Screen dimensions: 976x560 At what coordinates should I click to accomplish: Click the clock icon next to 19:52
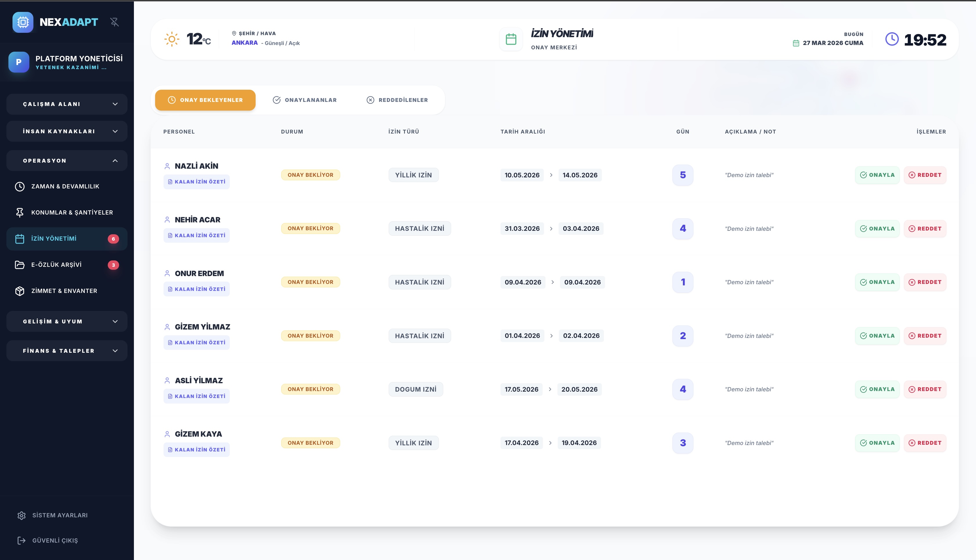(x=892, y=39)
